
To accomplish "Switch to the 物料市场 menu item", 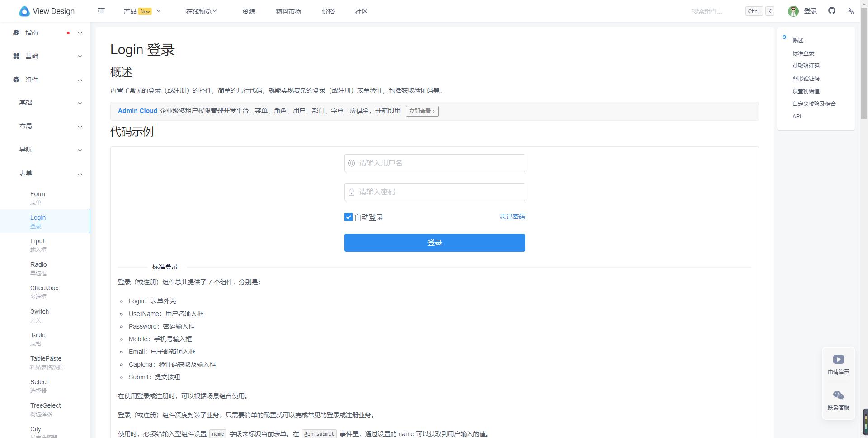I will point(288,11).
